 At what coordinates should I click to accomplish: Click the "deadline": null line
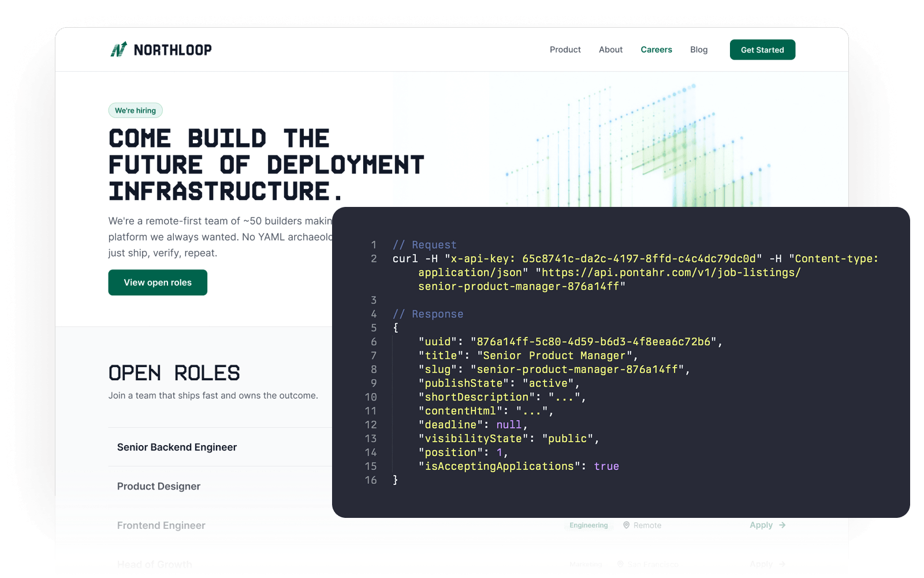[474, 425]
